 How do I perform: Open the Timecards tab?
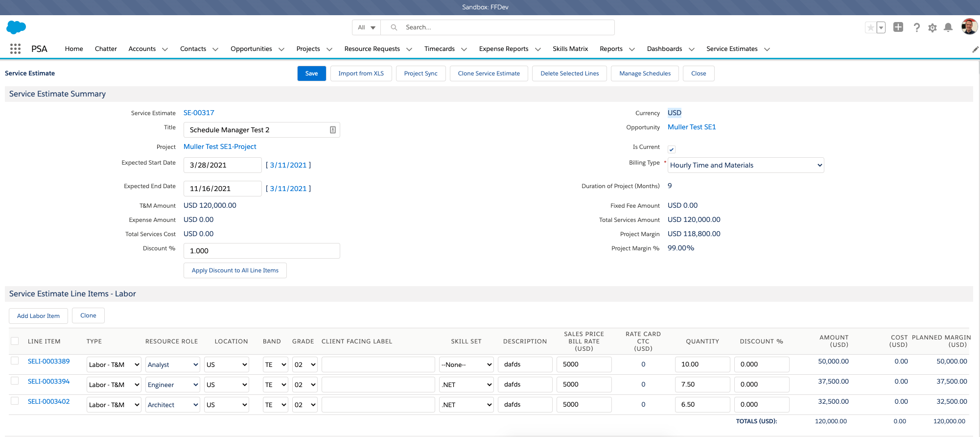point(440,49)
